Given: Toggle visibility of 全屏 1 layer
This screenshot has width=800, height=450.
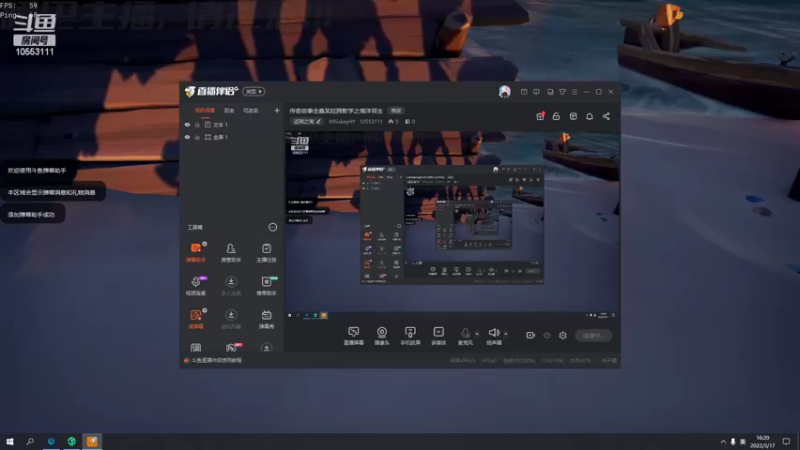Looking at the screenshot, I should pyautogui.click(x=187, y=137).
